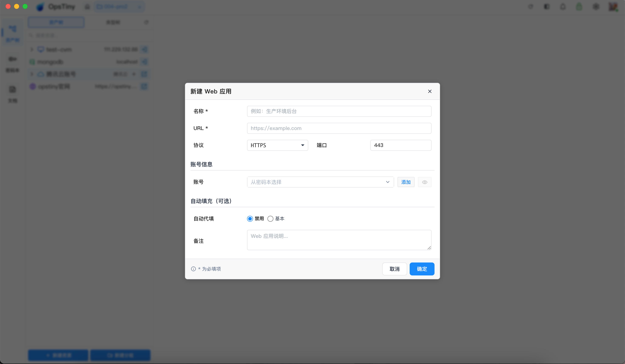Click the 协议 label
The width and height of the screenshot is (625, 364).
pyautogui.click(x=198, y=145)
